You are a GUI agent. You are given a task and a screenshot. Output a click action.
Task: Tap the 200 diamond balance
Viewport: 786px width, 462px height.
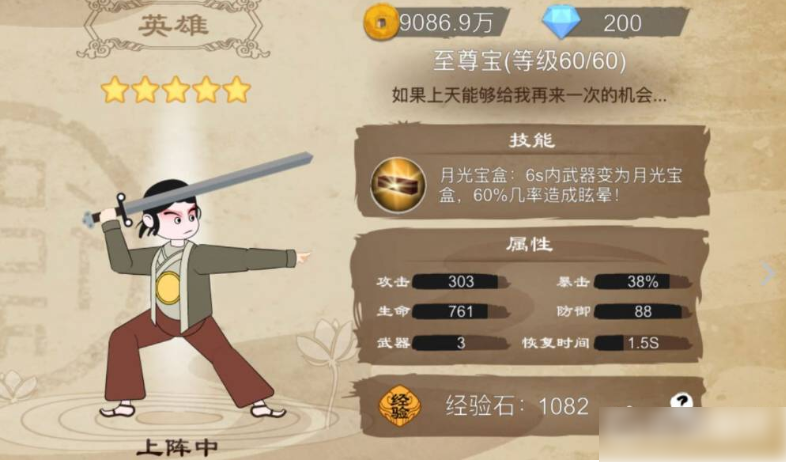(x=622, y=24)
